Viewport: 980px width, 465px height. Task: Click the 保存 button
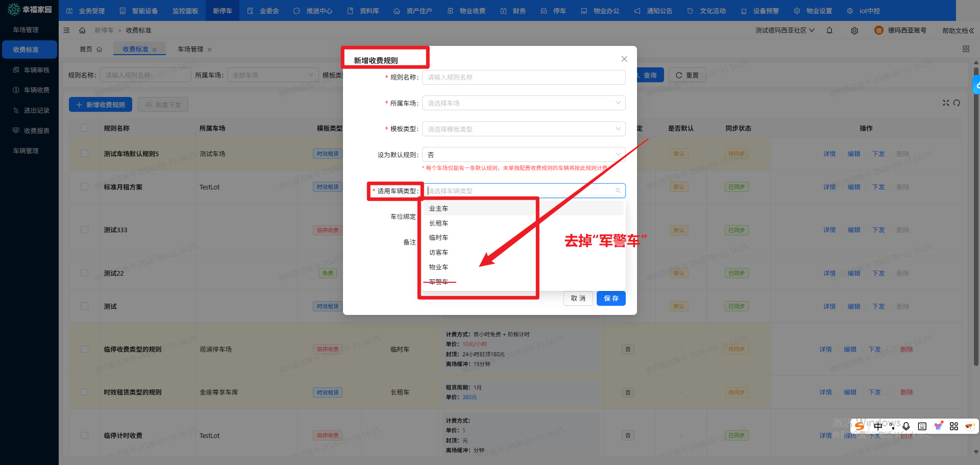(610, 299)
